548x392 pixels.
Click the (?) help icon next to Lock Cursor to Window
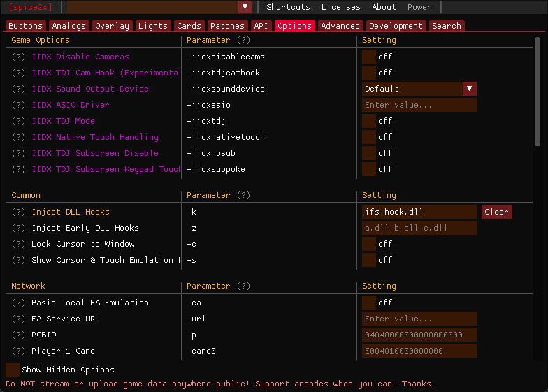coord(19,244)
